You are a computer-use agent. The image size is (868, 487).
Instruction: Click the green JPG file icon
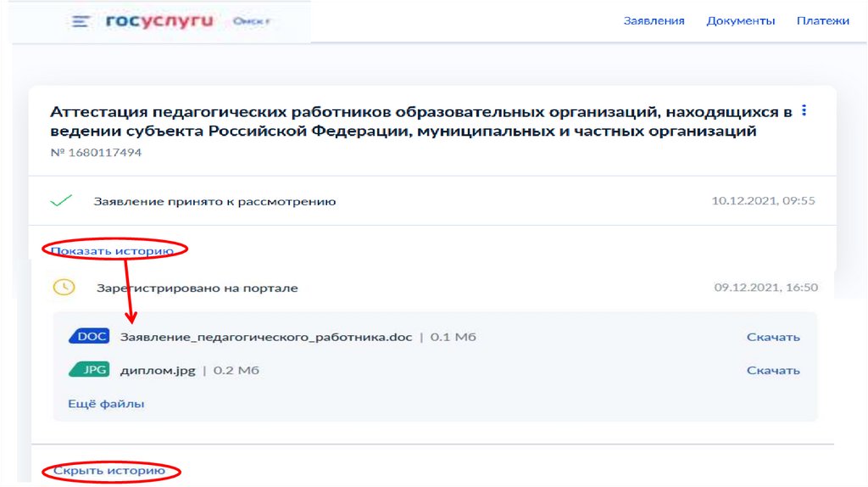89,371
